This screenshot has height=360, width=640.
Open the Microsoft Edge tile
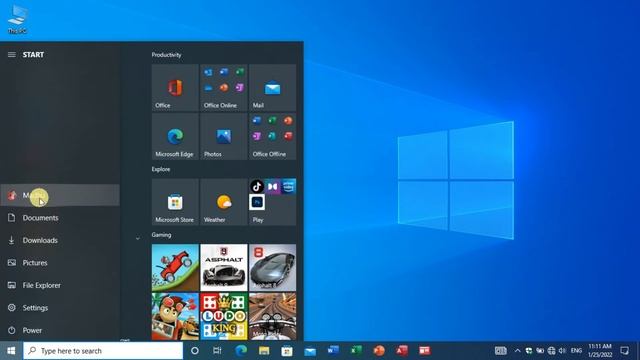click(x=175, y=136)
